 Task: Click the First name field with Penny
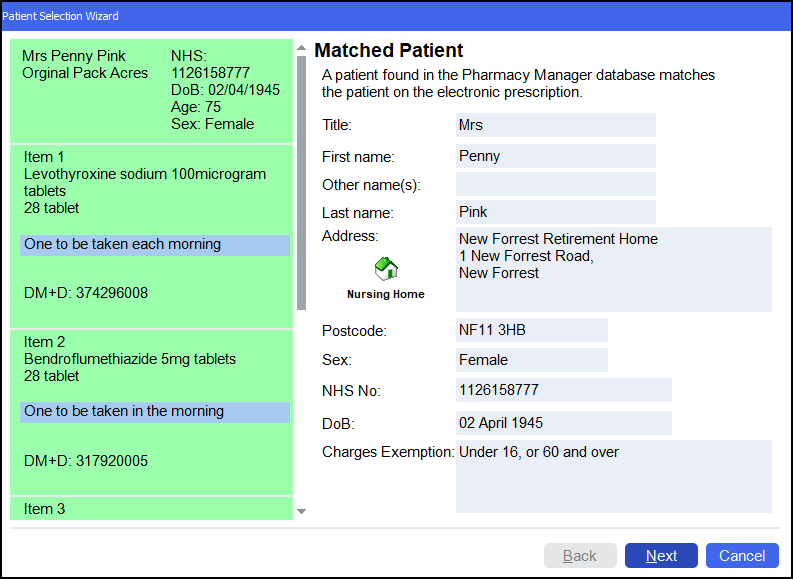coord(555,156)
